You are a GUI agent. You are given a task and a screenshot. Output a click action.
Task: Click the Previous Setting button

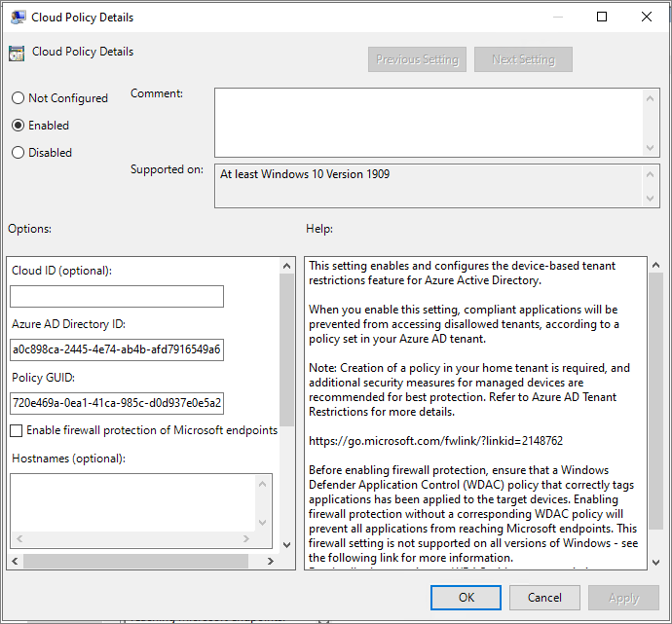click(417, 59)
